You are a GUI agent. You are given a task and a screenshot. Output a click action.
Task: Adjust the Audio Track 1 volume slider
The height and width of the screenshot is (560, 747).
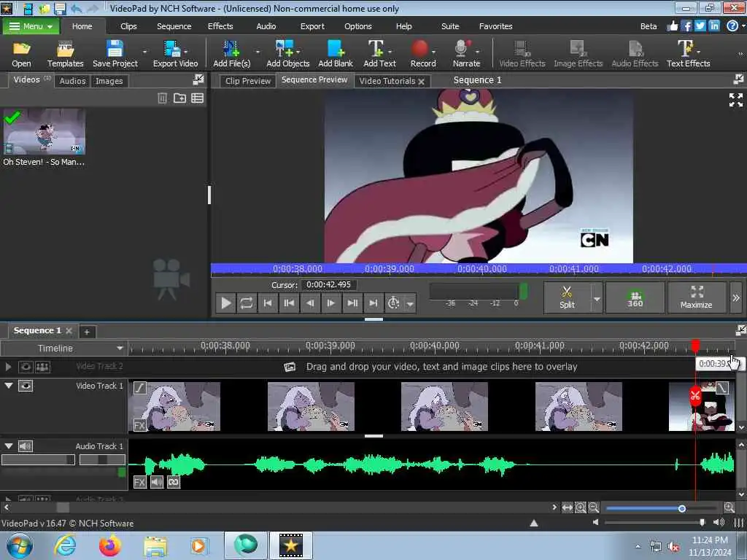[x=38, y=460]
